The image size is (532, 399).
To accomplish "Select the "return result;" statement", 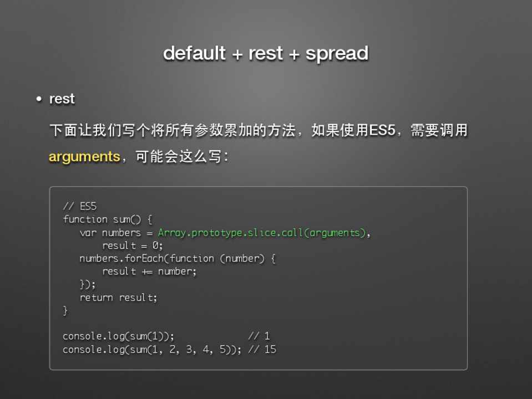I will click(x=118, y=298).
